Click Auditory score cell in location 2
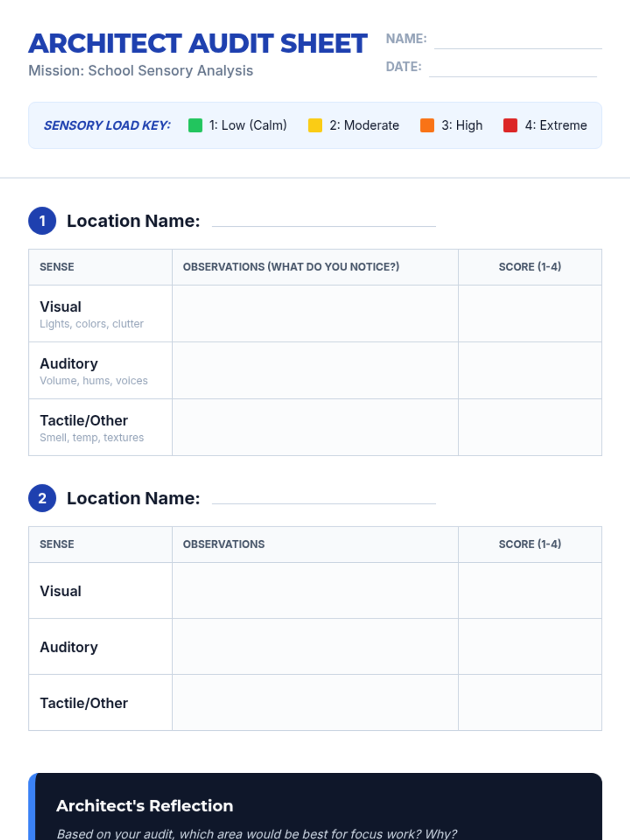Screen dimensions: 630x840 (x=530, y=647)
